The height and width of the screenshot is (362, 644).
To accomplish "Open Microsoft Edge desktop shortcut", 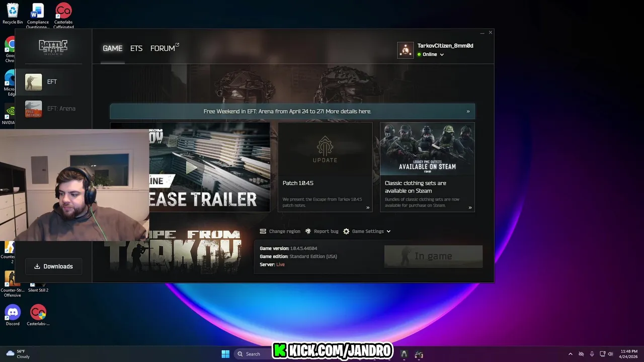I will pos(10,83).
